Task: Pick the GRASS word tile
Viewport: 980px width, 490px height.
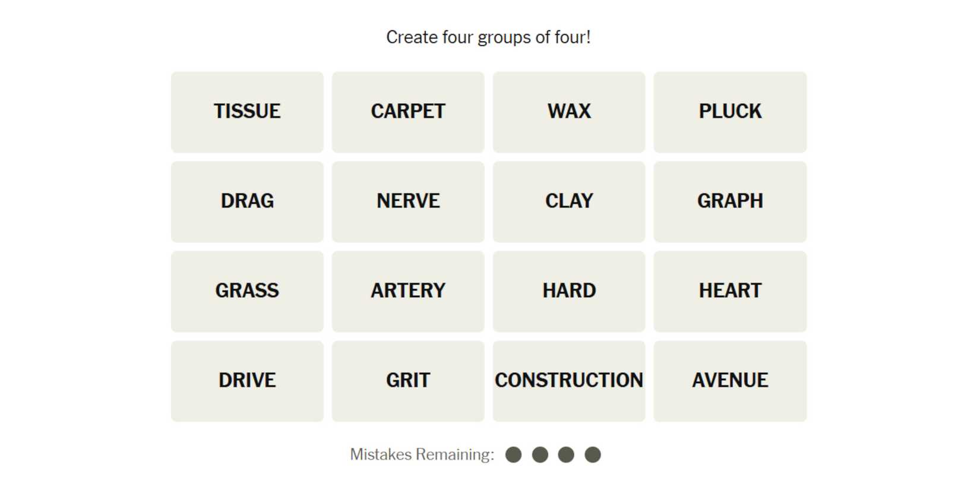Action: click(247, 291)
